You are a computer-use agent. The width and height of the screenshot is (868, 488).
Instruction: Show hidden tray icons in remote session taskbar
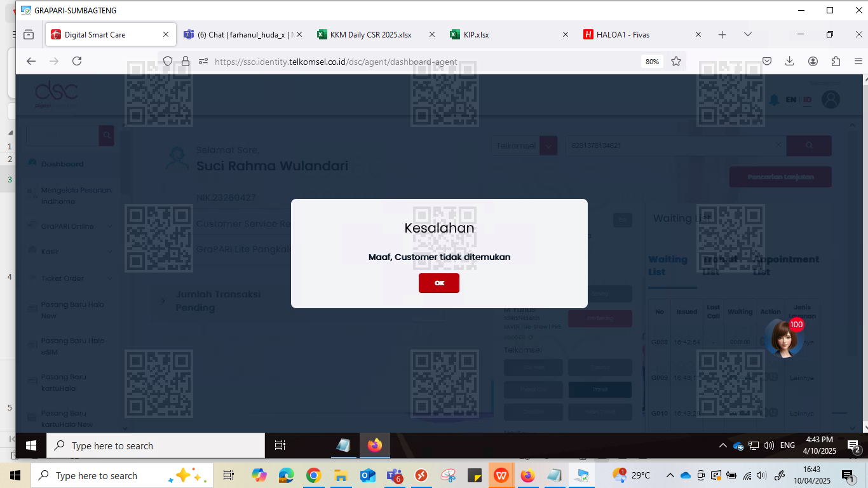[722, 445]
